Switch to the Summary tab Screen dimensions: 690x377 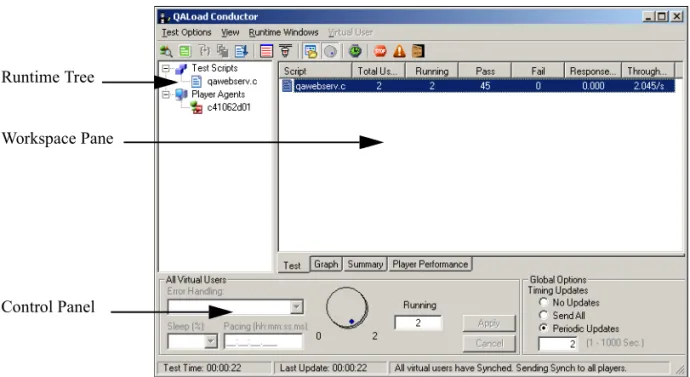[x=365, y=264]
